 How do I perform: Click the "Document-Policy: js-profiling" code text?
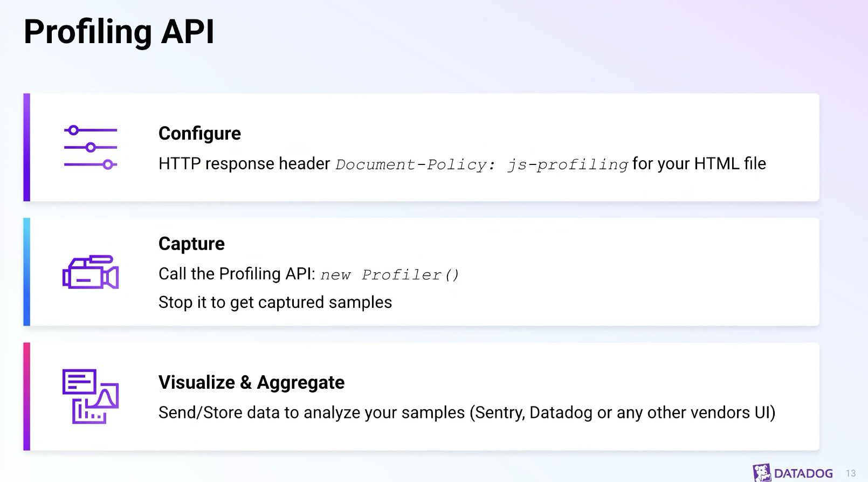click(481, 164)
